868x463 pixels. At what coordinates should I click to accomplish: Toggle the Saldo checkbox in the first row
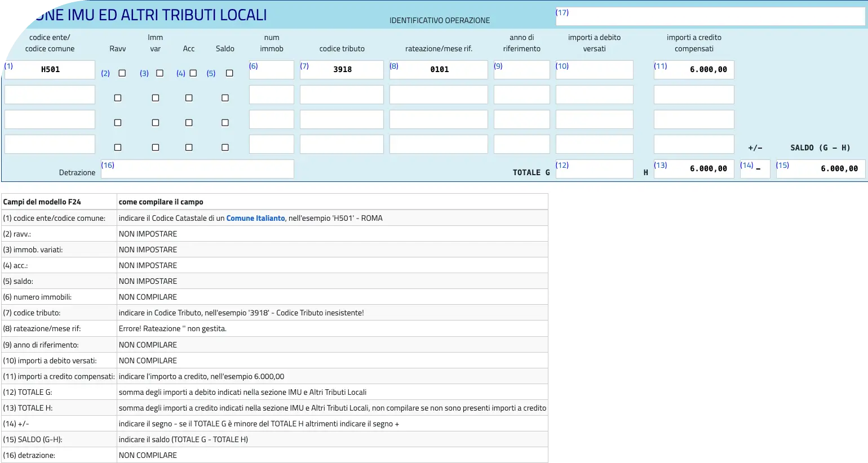coord(229,73)
